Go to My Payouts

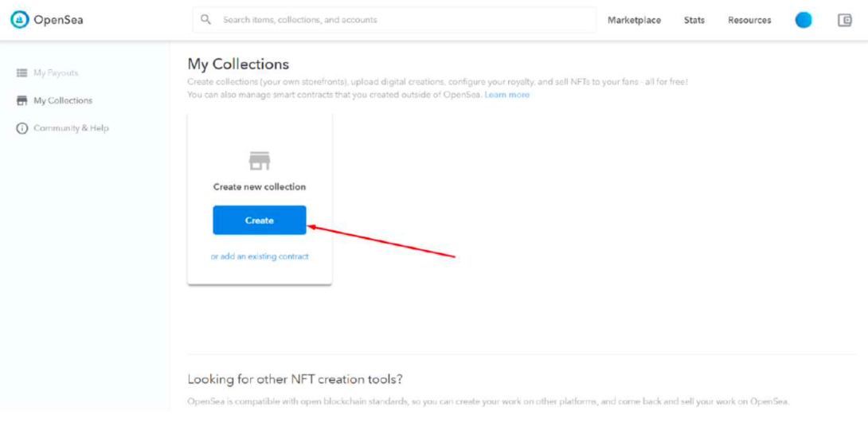pos(56,73)
